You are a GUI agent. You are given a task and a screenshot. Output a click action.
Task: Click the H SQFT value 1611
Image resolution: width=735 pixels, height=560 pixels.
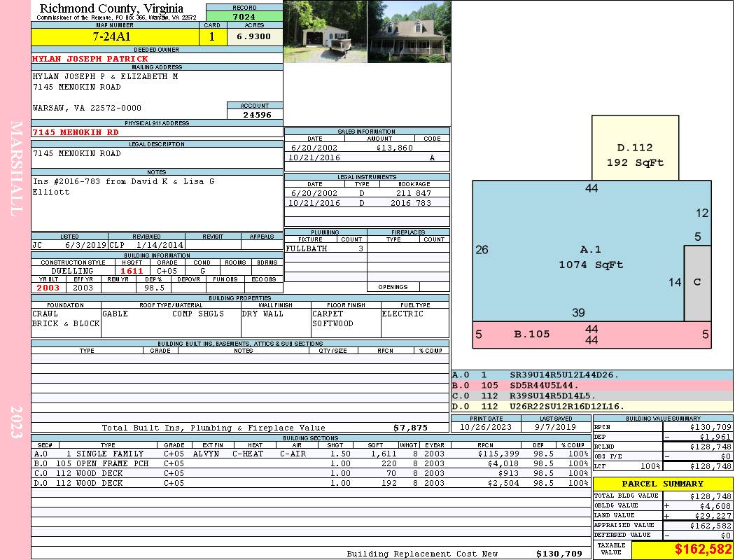tap(132, 272)
